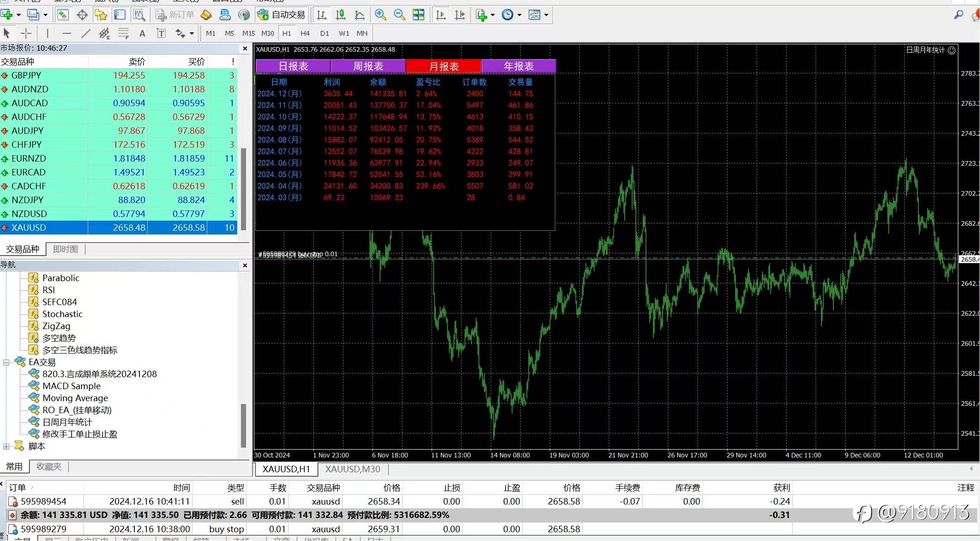Open the 年报表 yearly report tab
Screen dimensions: 980x541
coord(518,66)
